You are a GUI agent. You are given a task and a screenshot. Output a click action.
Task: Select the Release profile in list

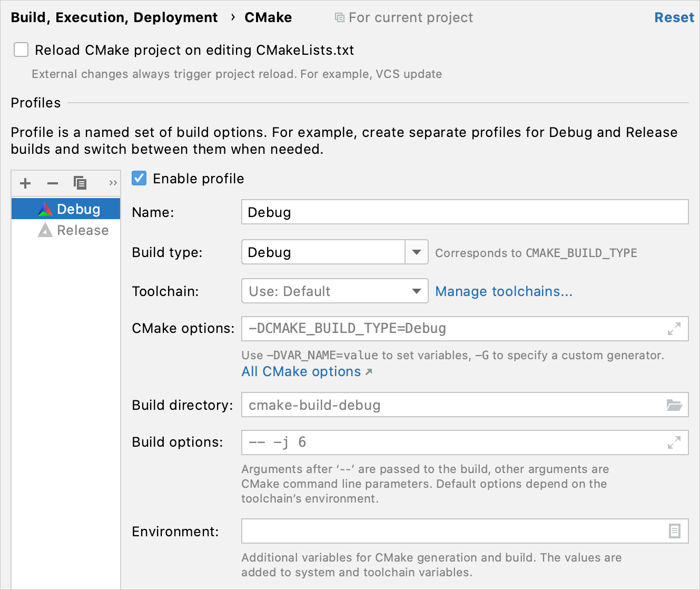tap(82, 230)
